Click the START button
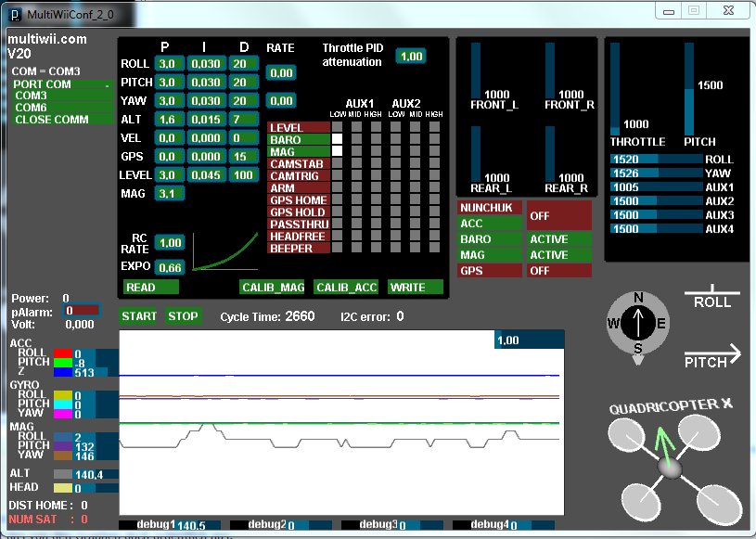This screenshot has height=539, width=756. (139, 315)
